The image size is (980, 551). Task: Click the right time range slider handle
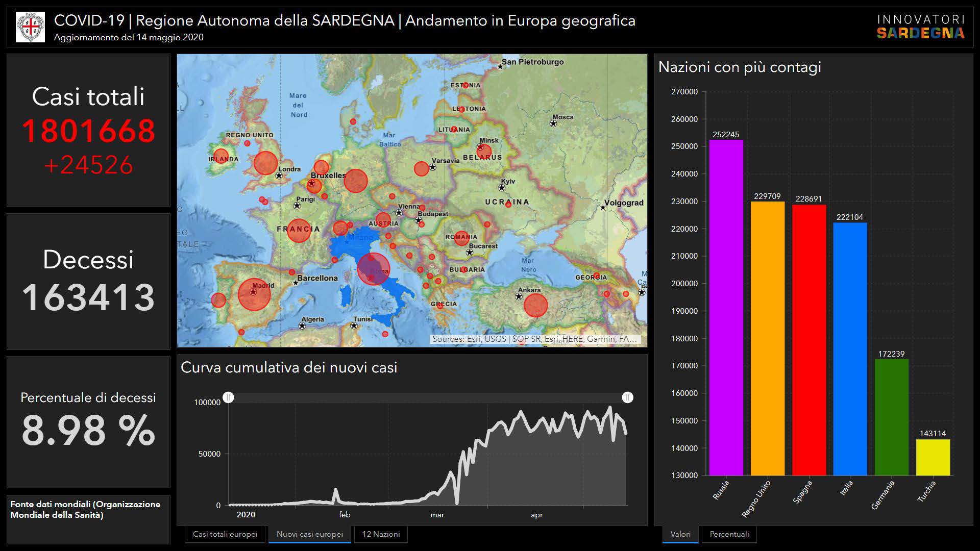627,397
